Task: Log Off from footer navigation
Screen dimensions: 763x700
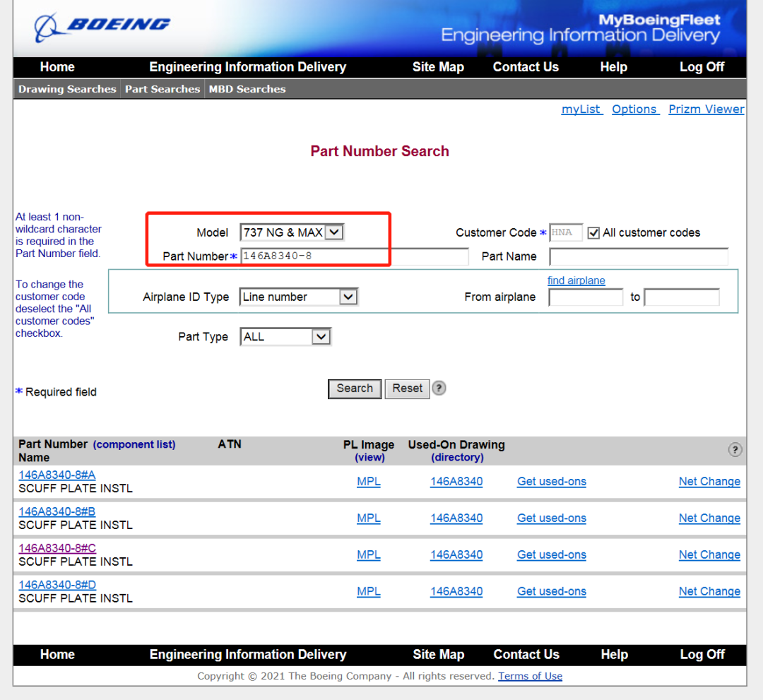Action: click(x=702, y=655)
